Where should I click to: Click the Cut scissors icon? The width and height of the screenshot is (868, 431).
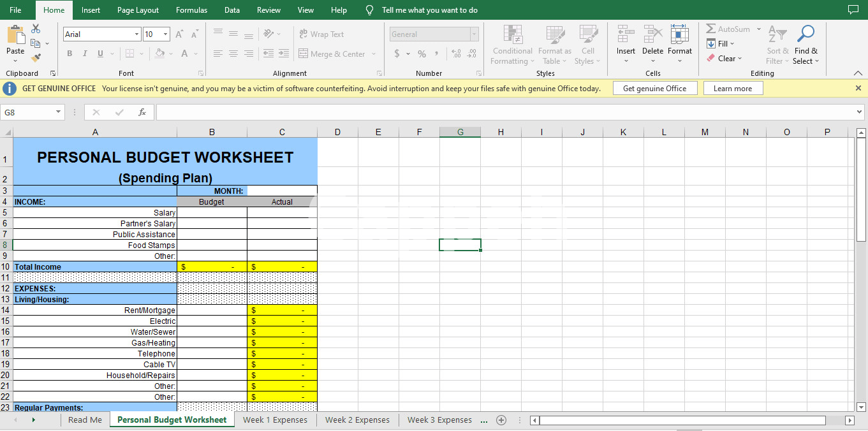click(x=36, y=29)
